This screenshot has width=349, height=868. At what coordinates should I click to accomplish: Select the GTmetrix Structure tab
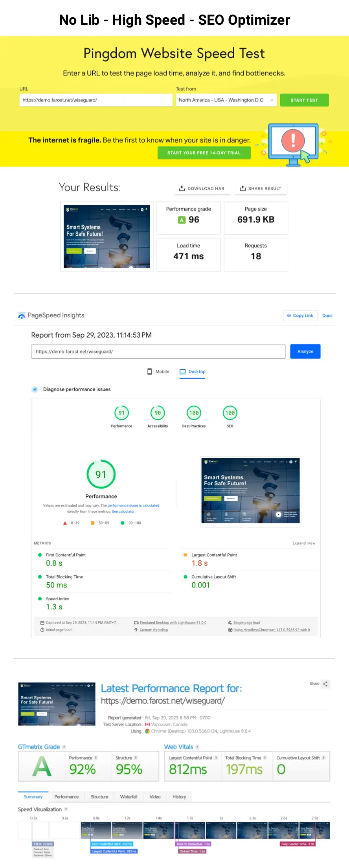point(99,797)
